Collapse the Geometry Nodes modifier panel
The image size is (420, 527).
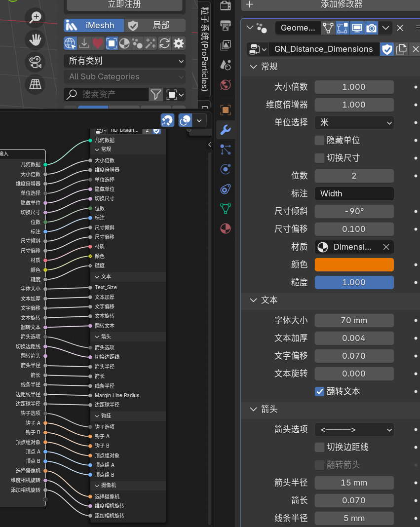coord(250,28)
